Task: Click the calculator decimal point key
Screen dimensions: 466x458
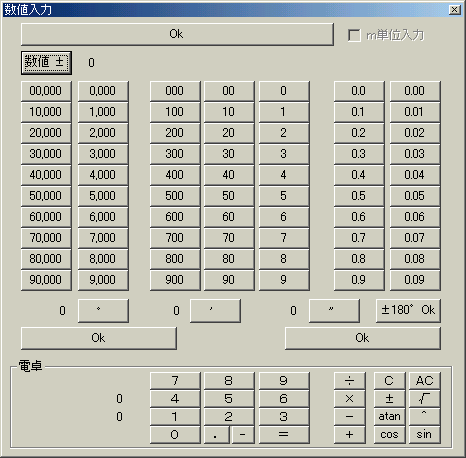Action: (217, 435)
